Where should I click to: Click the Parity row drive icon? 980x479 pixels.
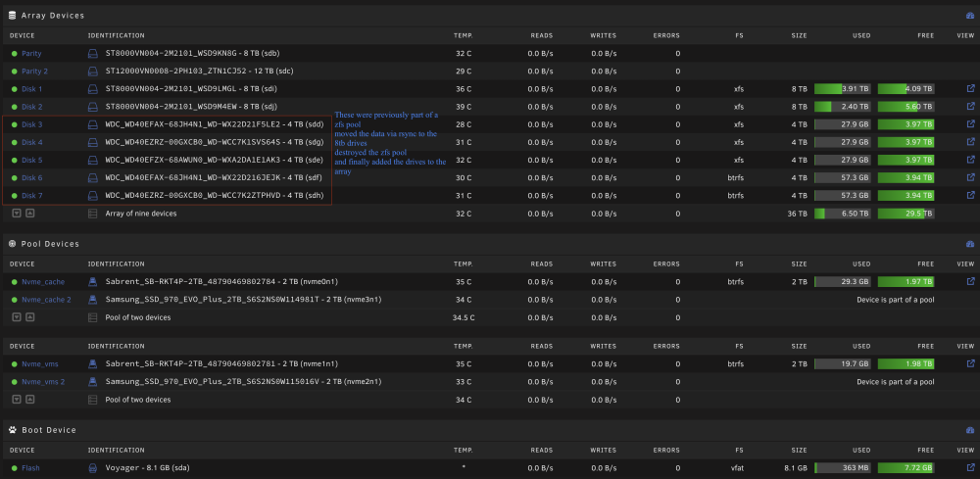coord(92,54)
